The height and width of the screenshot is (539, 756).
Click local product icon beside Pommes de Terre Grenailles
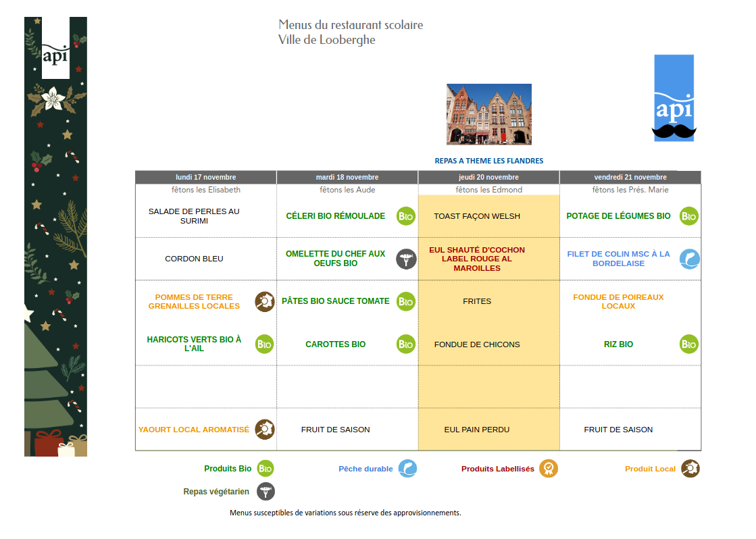[x=264, y=301]
